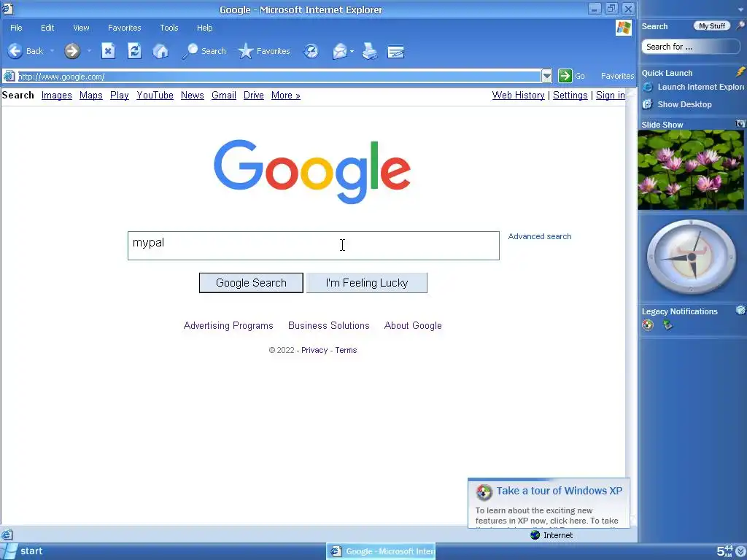The height and width of the screenshot is (560, 747).
Task: Click the Advanced search link
Action: [x=540, y=236]
